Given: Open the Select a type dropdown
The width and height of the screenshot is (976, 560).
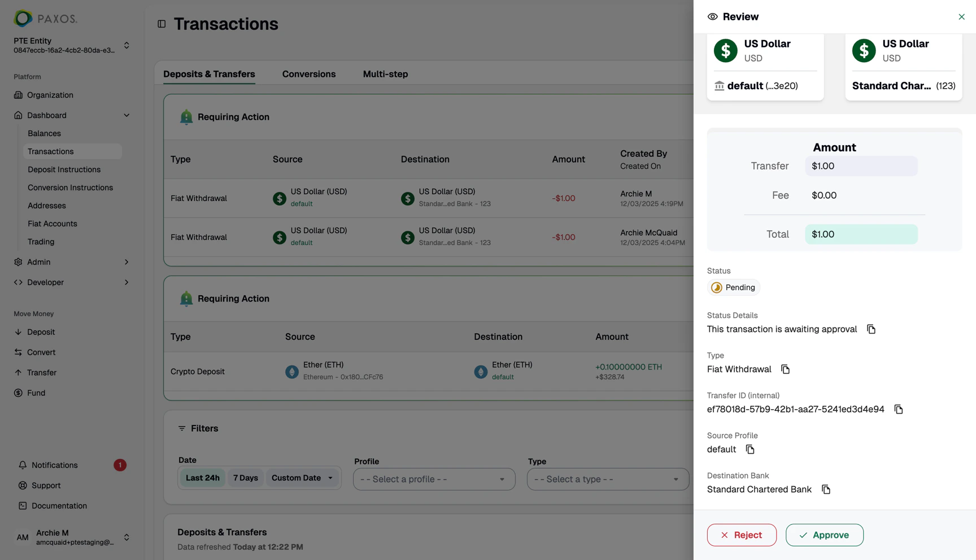Looking at the screenshot, I should tap(608, 479).
